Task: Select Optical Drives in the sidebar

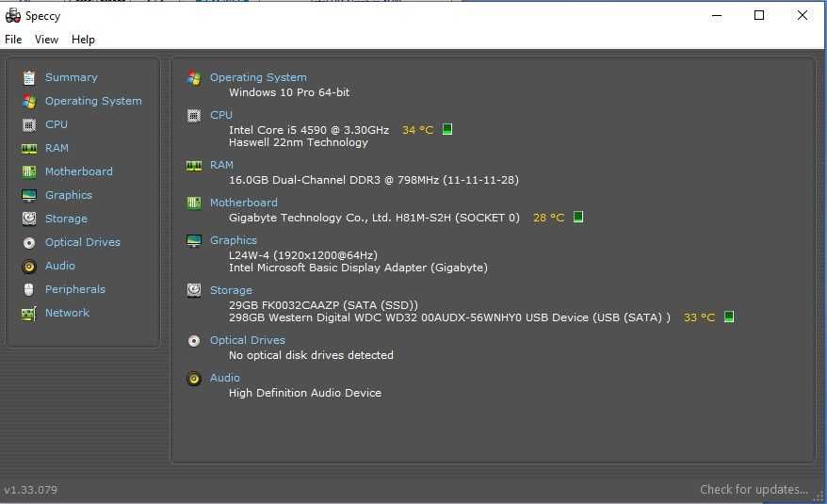Action: pos(83,242)
